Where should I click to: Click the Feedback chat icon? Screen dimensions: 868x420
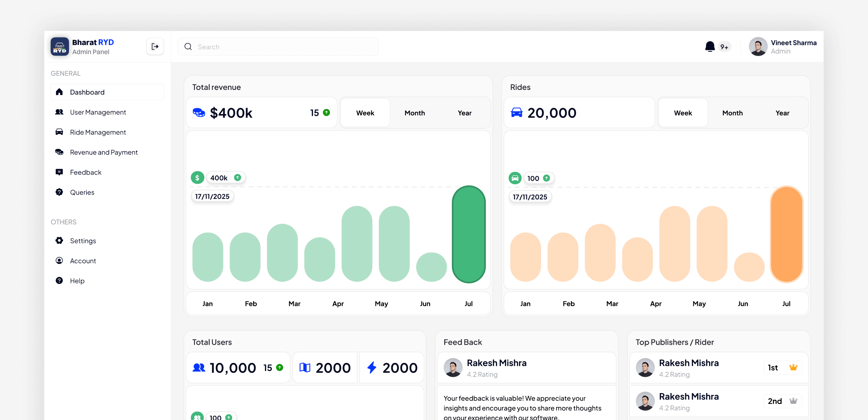[59, 172]
